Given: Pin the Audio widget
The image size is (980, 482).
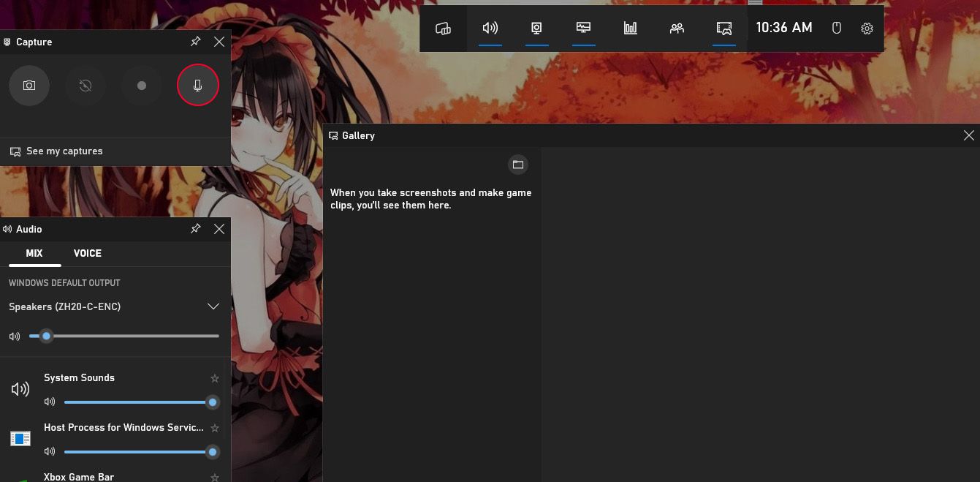Looking at the screenshot, I should pos(195,229).
